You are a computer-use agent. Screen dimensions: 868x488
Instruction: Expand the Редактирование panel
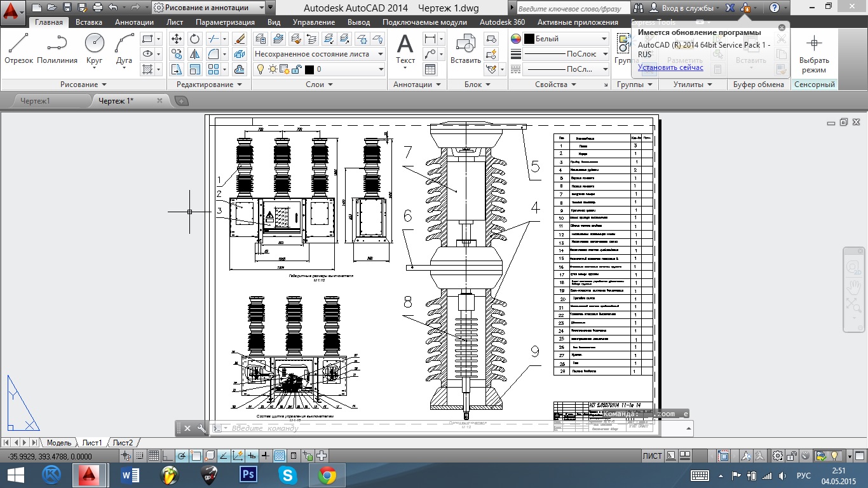(210, 85)
